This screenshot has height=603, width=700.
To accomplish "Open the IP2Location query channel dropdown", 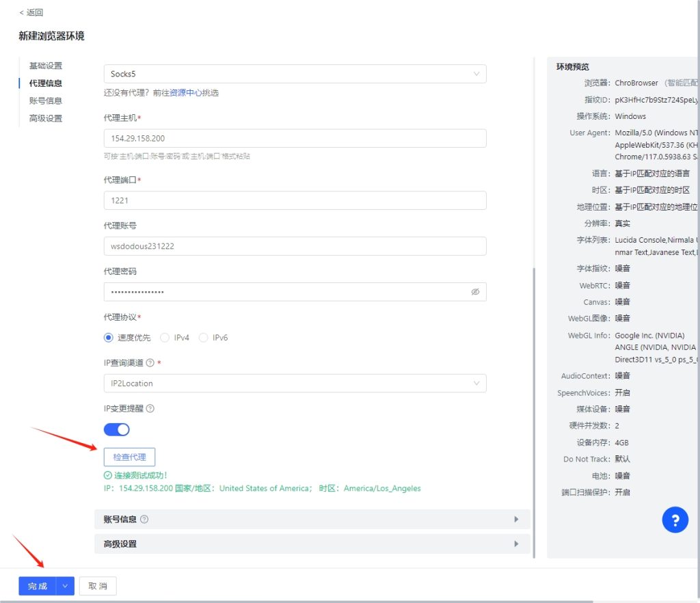I will point(295,384).
